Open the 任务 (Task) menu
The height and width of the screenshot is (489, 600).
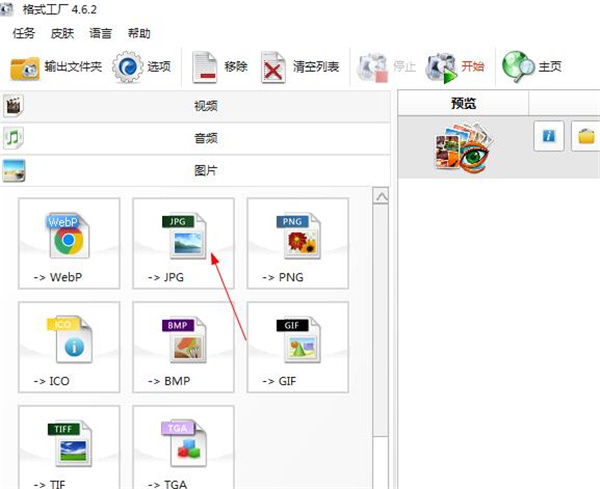(x=24, y=33)
